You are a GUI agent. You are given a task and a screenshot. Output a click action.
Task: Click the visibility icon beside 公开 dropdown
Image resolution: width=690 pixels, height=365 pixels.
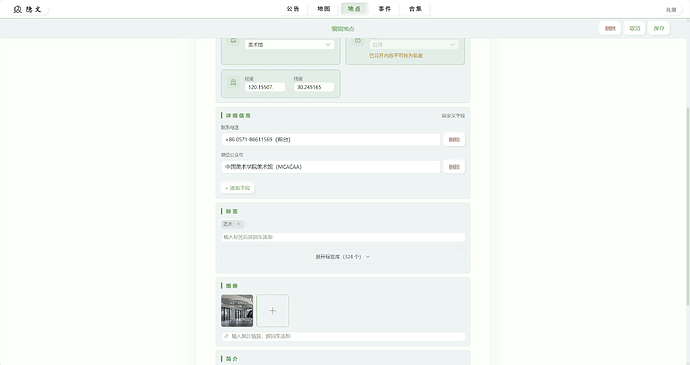click(358, 40)
